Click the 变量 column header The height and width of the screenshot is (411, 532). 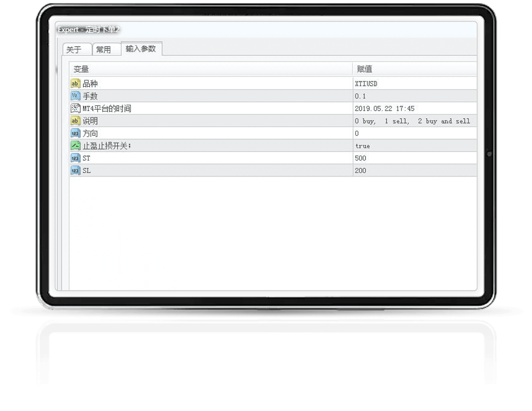point(211,69)
